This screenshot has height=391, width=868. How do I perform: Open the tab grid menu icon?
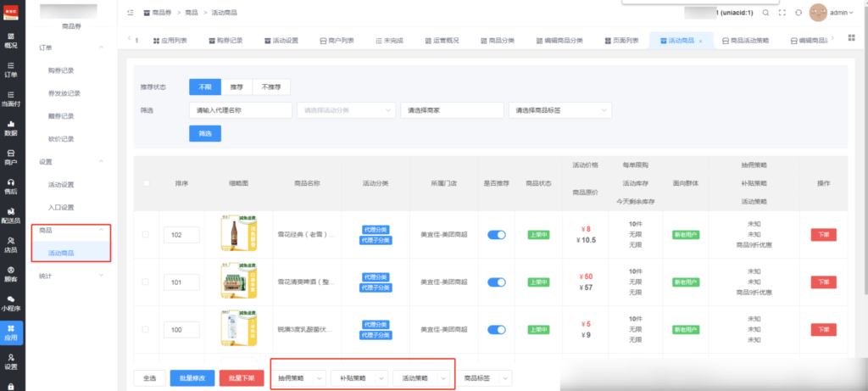click(851, 37)
